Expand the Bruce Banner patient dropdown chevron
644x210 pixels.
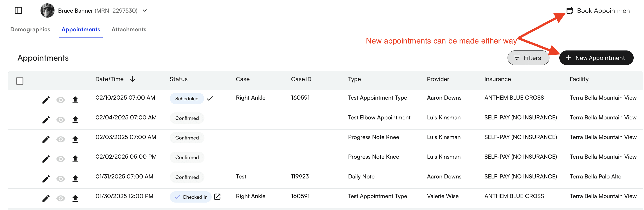(x=145, y=11)
